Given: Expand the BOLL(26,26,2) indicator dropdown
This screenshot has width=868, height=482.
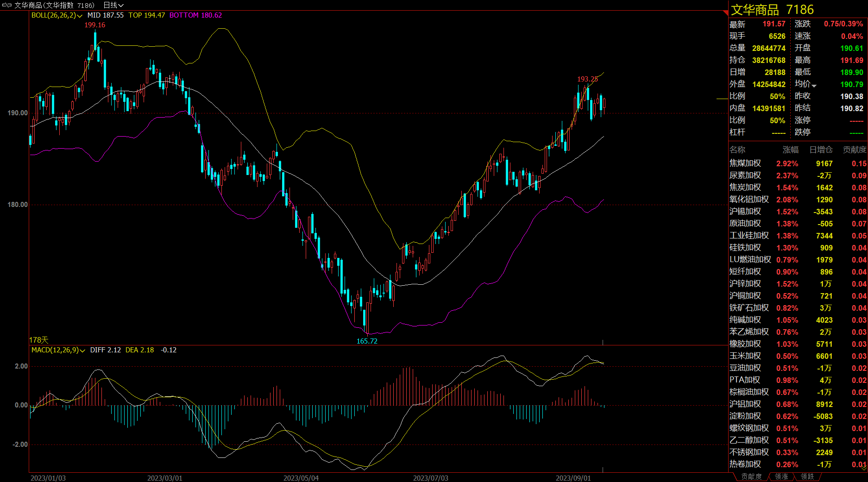Looking at the screenshot, I should pos(57,15).
